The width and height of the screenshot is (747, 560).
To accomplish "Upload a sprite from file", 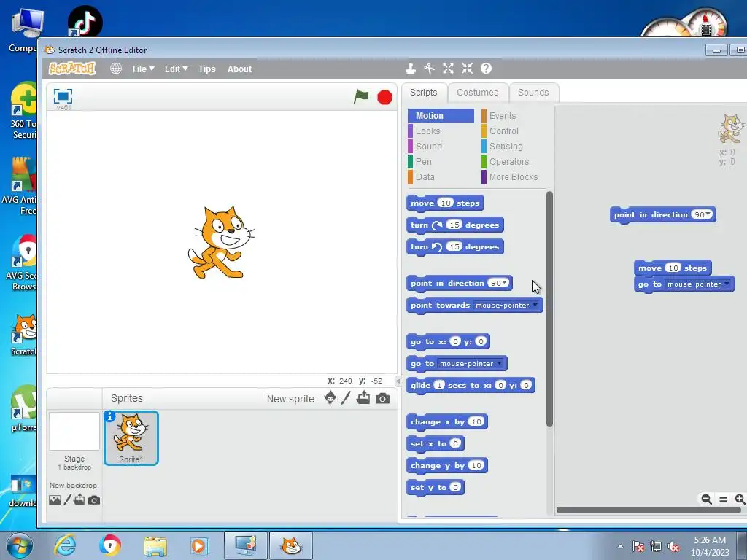I will coord(363,397).
